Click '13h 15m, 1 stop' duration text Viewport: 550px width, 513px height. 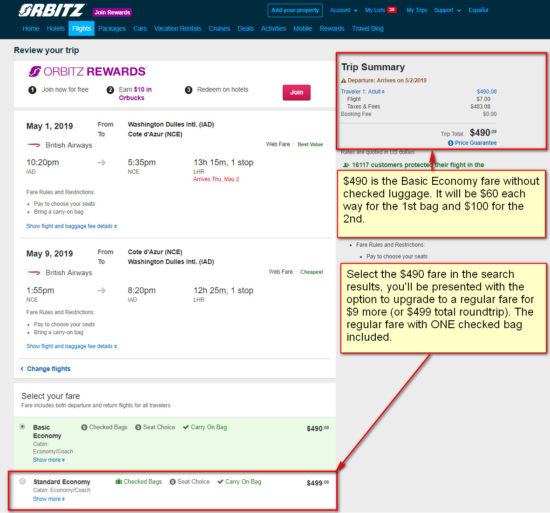[223, 162]
